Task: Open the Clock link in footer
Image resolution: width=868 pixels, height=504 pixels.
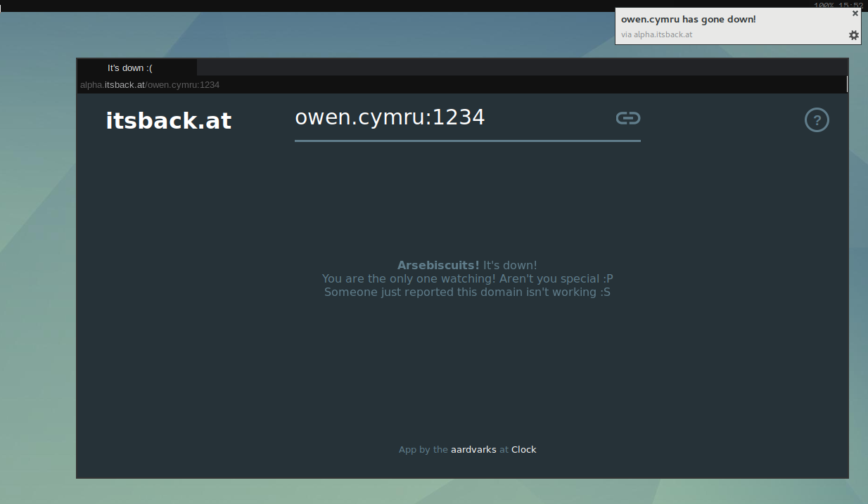Action: click(x=524, y=449)
